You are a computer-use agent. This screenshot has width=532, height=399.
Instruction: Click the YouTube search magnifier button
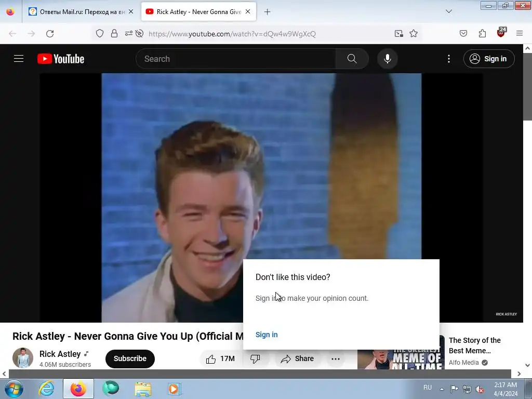352,59
